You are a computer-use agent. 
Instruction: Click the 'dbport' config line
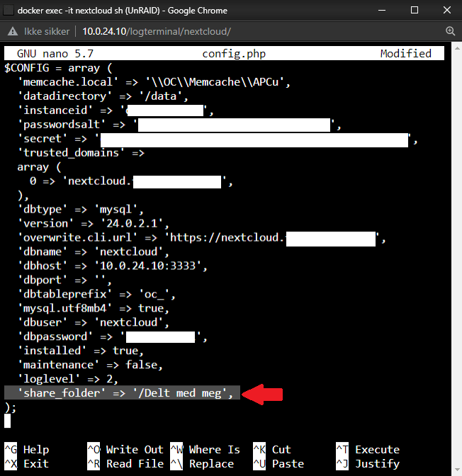[64, 280]
